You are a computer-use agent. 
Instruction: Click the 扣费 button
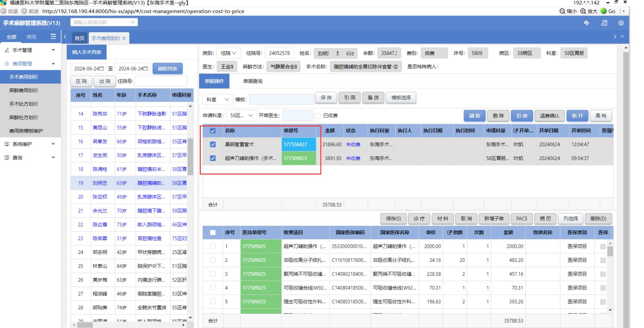pos(522,116)
